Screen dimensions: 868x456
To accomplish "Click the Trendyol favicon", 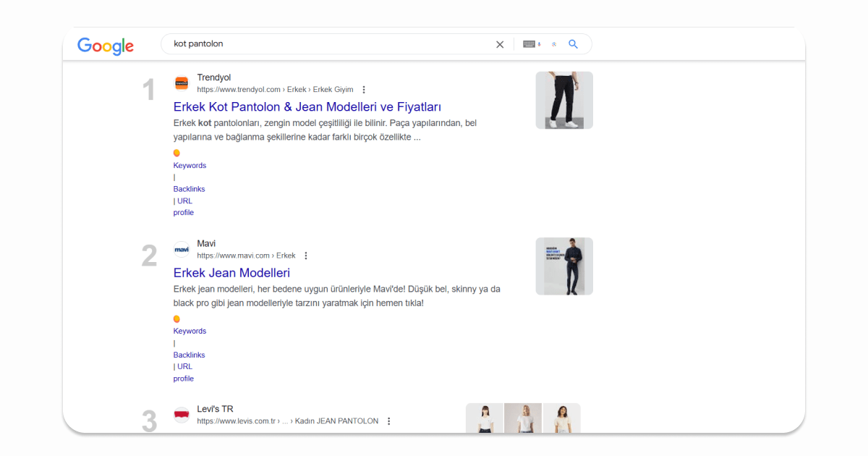I will point(182,83).
